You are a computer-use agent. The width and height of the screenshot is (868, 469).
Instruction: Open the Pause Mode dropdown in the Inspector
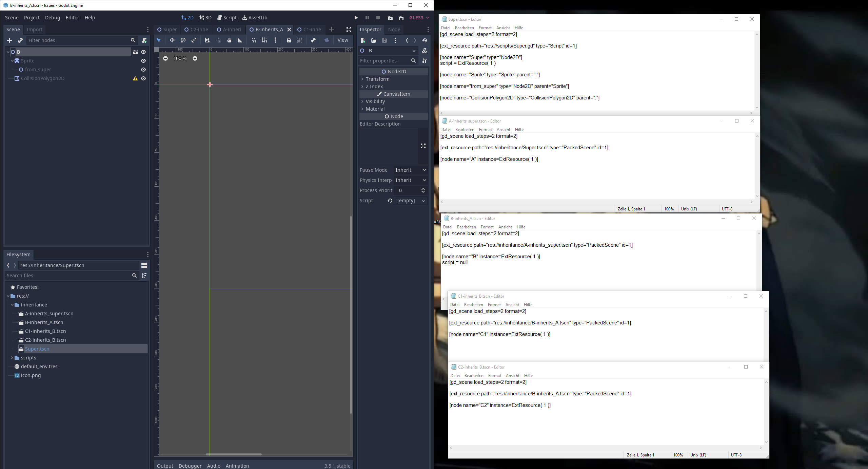[x=410, y=170]
